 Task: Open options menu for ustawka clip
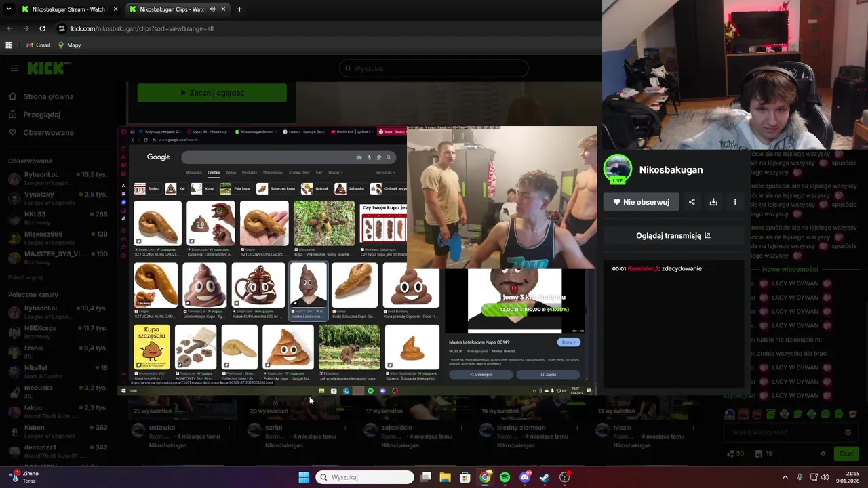tap(229, 428)
